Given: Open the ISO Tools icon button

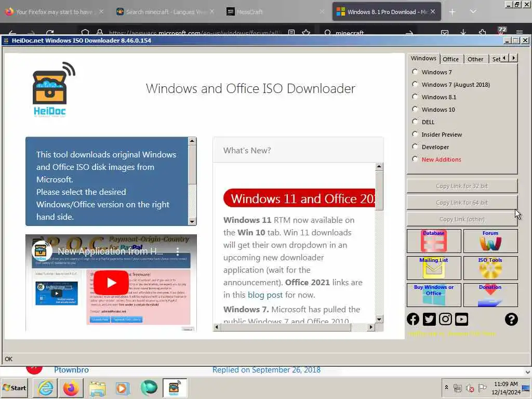Looking at the screenshot, I should [490, 268].
